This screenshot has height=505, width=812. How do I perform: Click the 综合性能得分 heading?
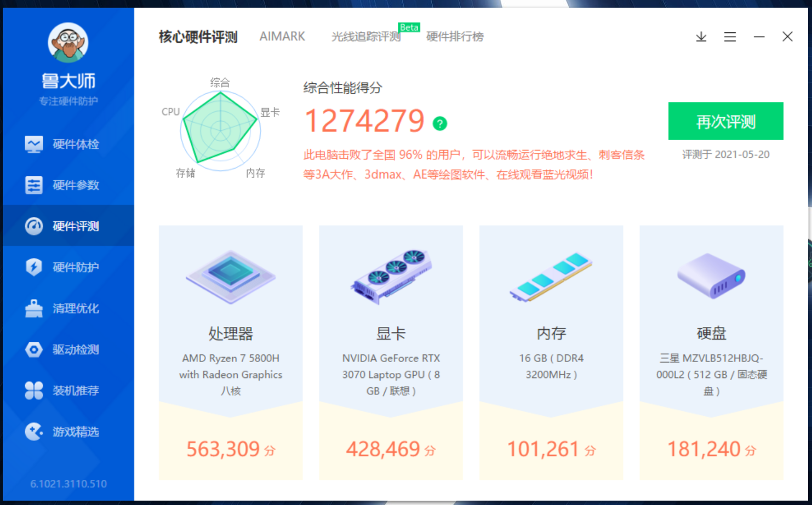(342, 88)
